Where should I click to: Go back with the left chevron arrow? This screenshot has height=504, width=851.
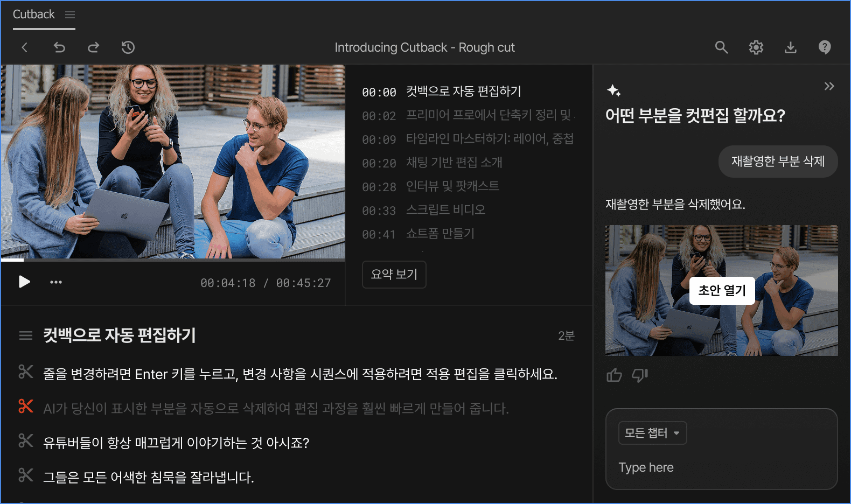click(x=24, y=47)
